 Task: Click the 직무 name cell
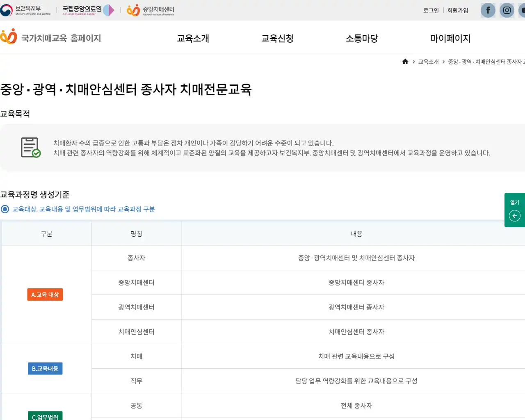coord(136,381)
